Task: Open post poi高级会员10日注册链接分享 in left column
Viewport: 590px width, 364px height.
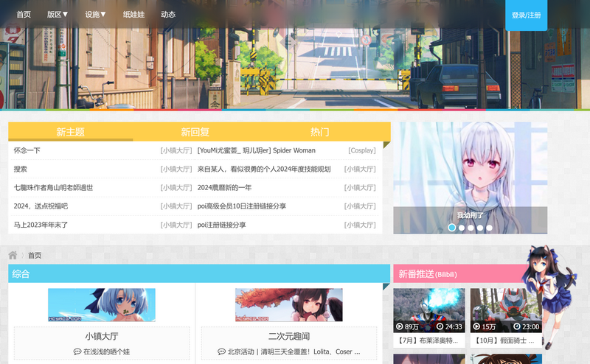Action: (x=242, y=206)
